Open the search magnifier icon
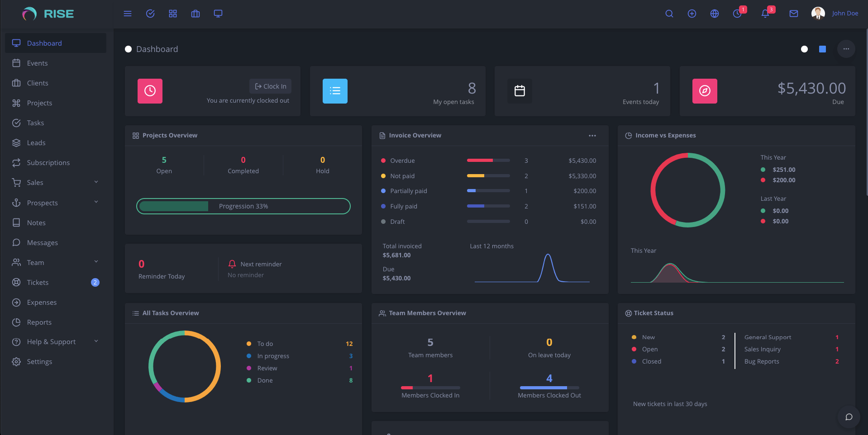 pos(669,14)
